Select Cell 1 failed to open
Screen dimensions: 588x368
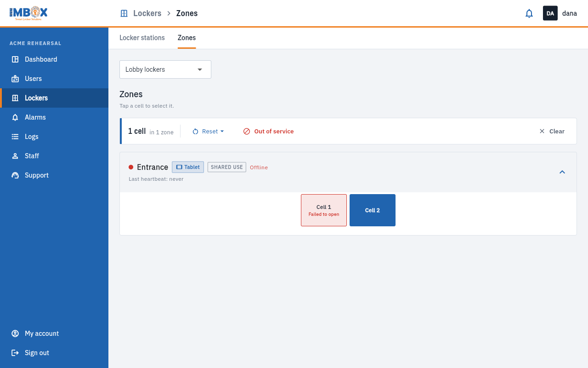pos(324,210)
